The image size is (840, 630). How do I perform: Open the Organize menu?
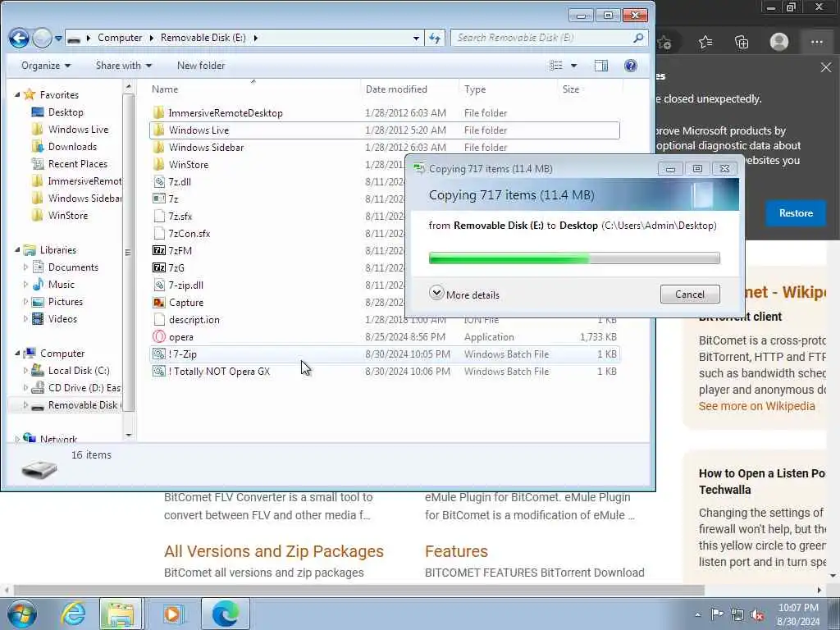click(46, 66)
